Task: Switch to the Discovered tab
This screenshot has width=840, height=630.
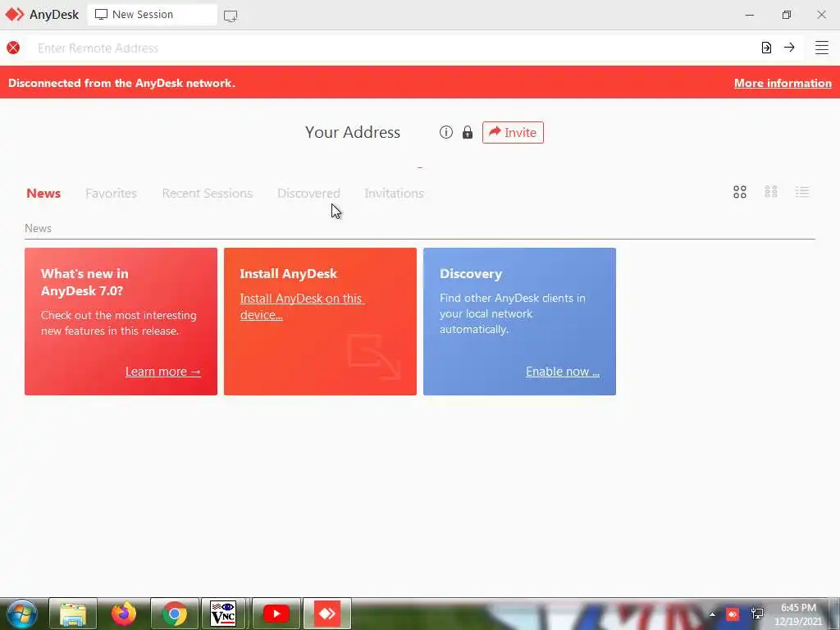Action: (308, 194)
